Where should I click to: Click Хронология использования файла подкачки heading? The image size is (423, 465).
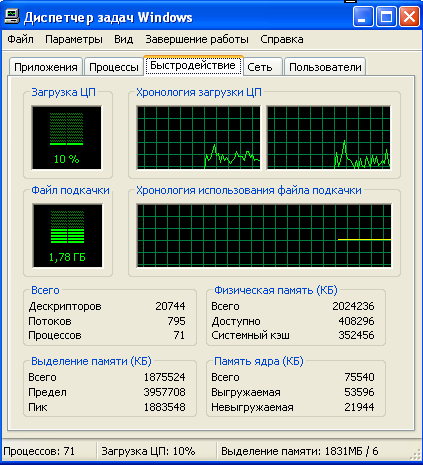pos(249,190)
